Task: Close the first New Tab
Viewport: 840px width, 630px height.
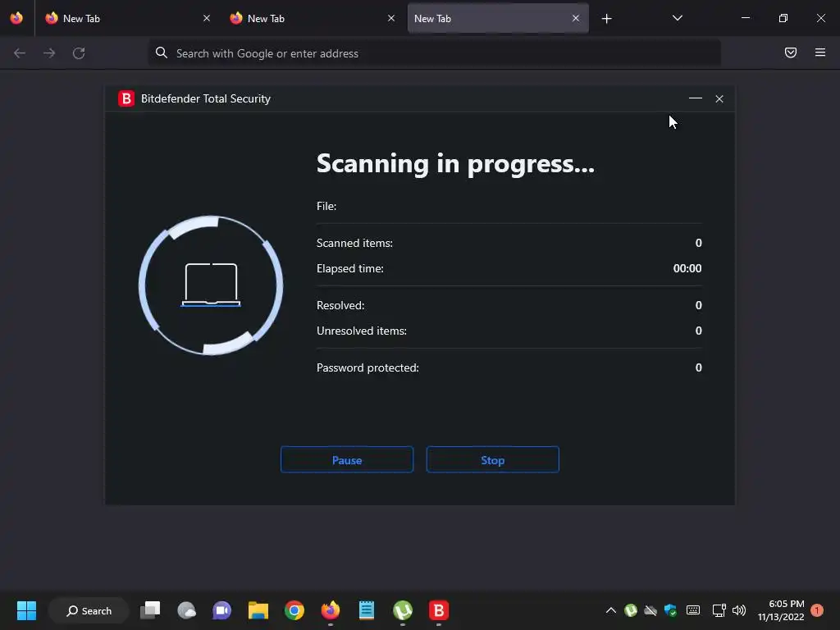Action: 207,18
